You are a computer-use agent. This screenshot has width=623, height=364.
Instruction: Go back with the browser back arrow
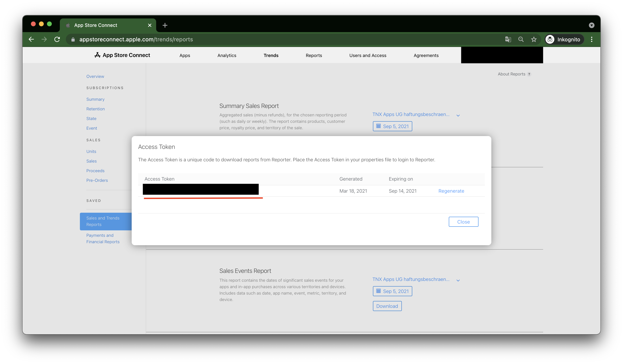pyautogui.click(x=31, y=39)
